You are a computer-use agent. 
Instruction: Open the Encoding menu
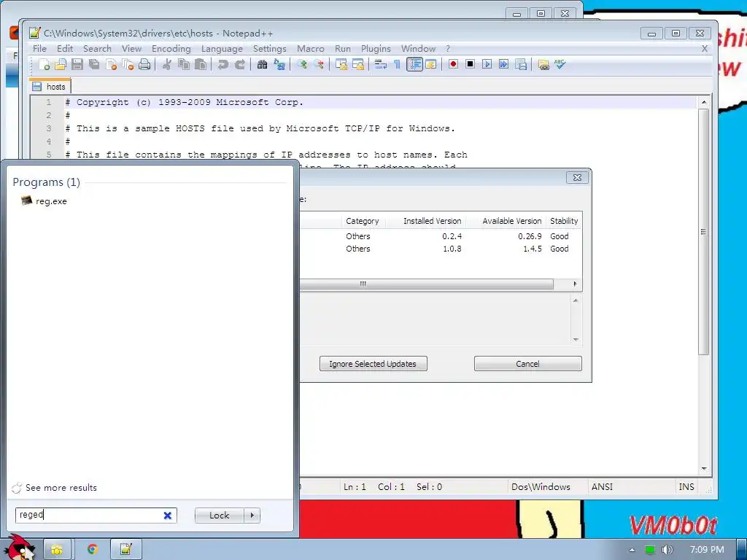click(171, 49)
